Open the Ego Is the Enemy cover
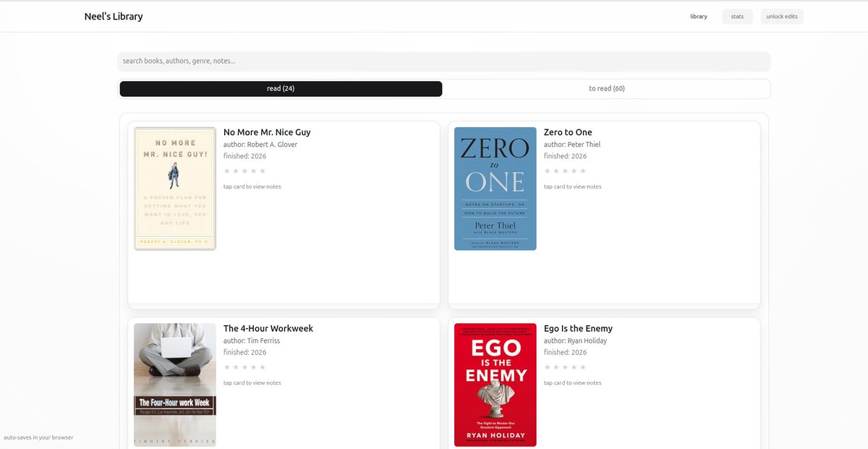868x449 pixels. click(495, 385)
